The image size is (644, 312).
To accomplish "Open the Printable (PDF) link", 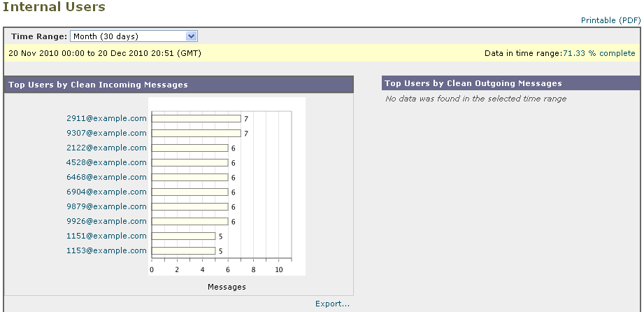I will 610,20.
